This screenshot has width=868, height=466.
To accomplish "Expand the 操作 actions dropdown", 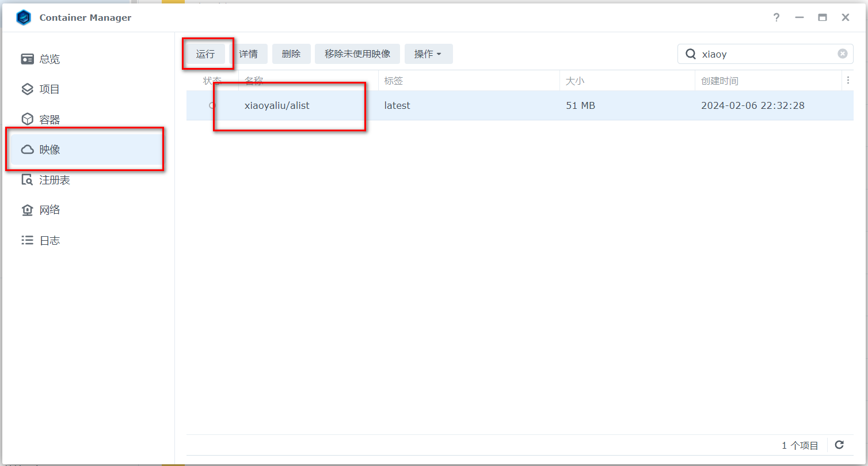I will pos(428,54).
